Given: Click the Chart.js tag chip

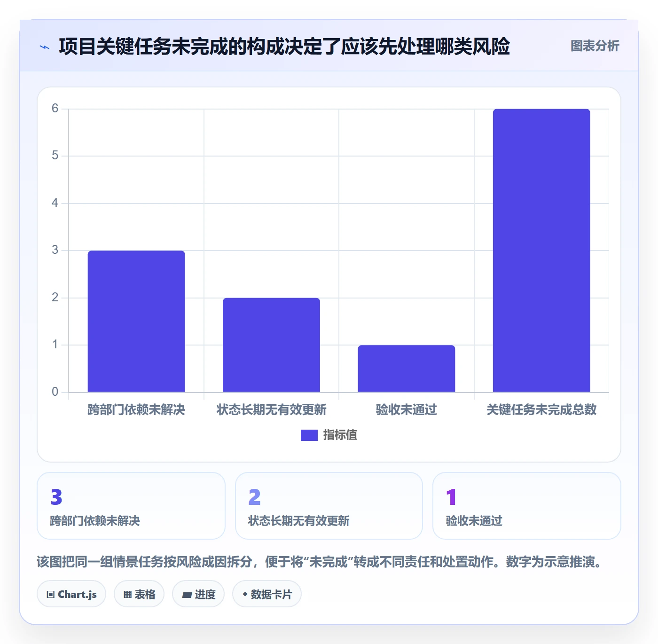Looking at the screenshot, I should tap(71, 594).
